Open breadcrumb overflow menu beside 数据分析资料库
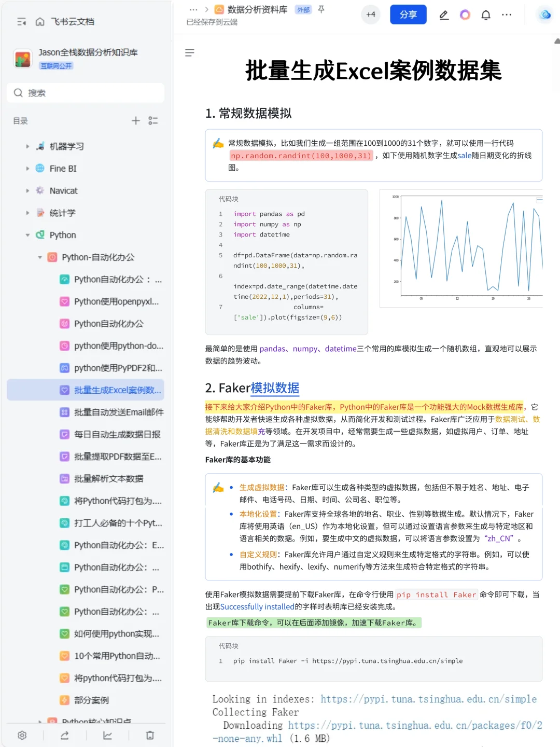The height and width of the screenshot is (747, 560). coord(194,9)
